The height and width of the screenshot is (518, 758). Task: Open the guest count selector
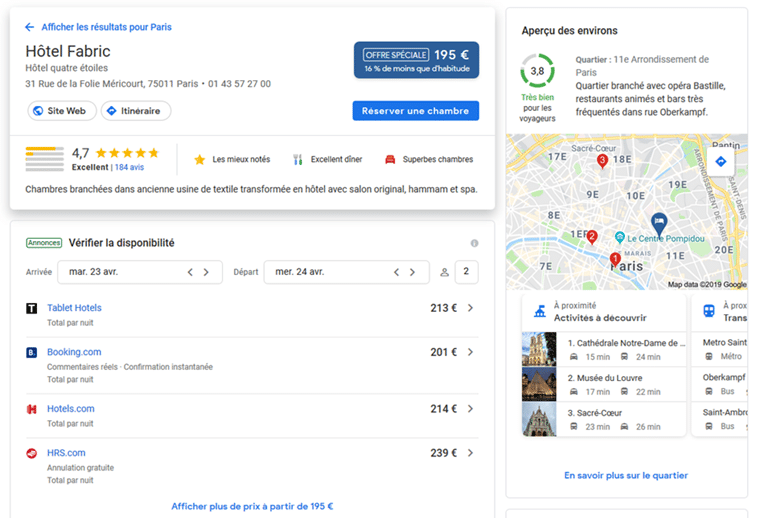coord(466,272)
